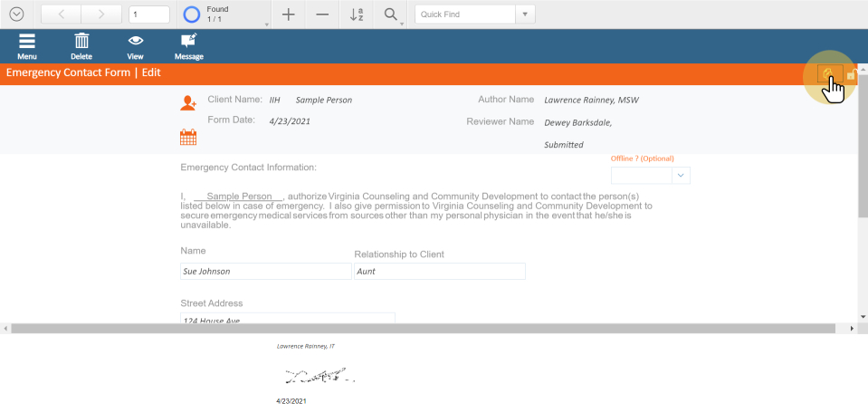Image resolution: width=868 pixels, height=413 pixels.
Task: Open the Quick Find dropdown arrow
Action: click(525, 14)
